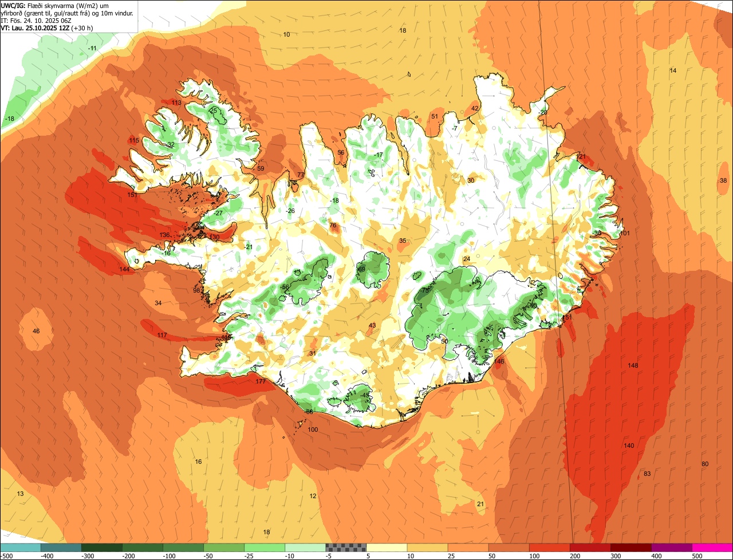Select the 500 legend label
The height and width of the screenshot is (560, 733).
pyautogui.click(x=697, y=556)
